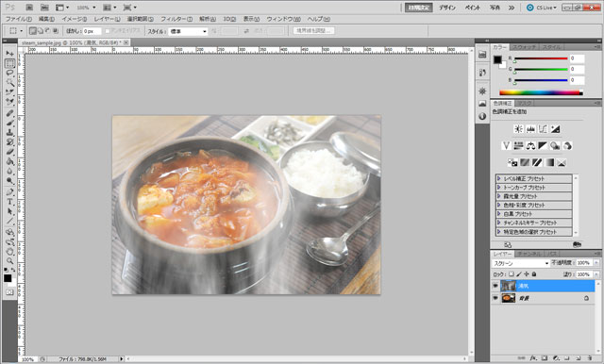The height and width of the screenshot is (364, 604).
Task: Switch to the チャンネル tab
Action: pos(528,254)
